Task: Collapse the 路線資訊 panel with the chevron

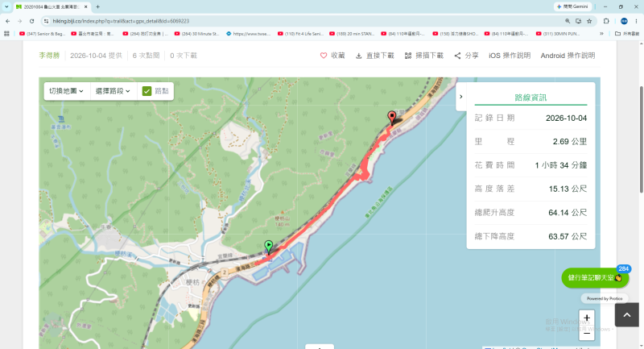Action: coord(460,97)
